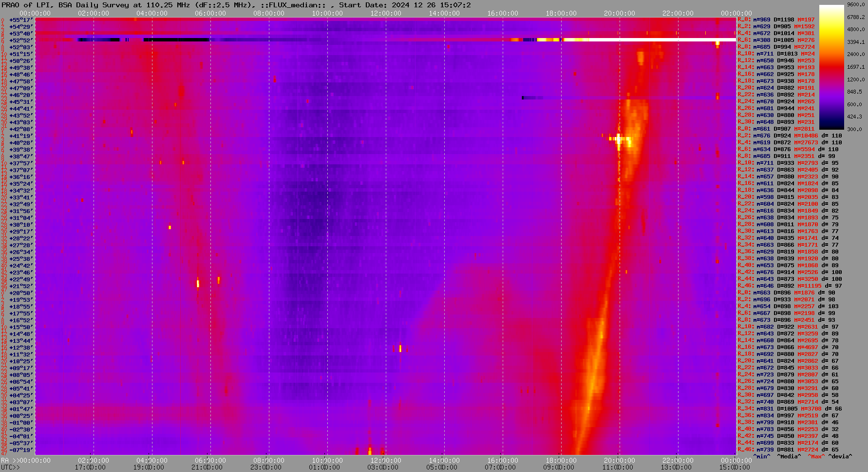
Task: Click the declination label +35°24'
Action: [x=20, y=184]
